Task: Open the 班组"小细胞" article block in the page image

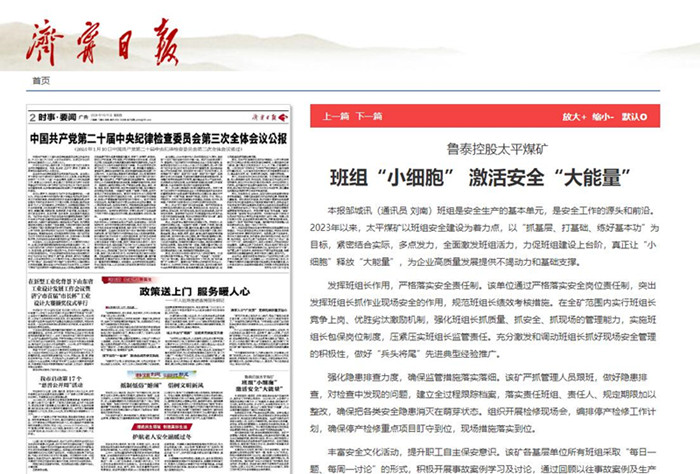Action: point(259,385)
